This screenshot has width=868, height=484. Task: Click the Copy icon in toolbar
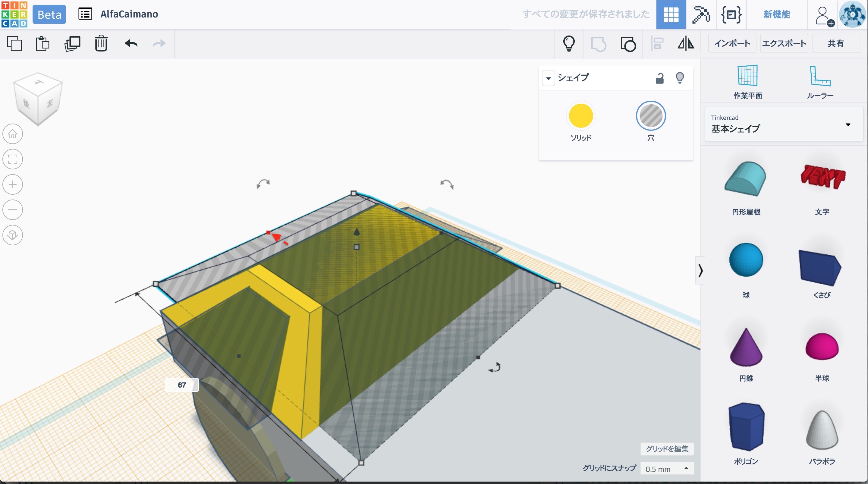[x=14, y=43]
